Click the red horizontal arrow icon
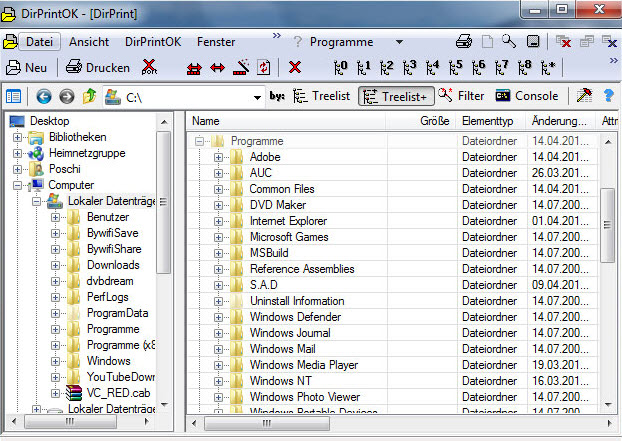 pyautogui.click(x=217, y=68)
